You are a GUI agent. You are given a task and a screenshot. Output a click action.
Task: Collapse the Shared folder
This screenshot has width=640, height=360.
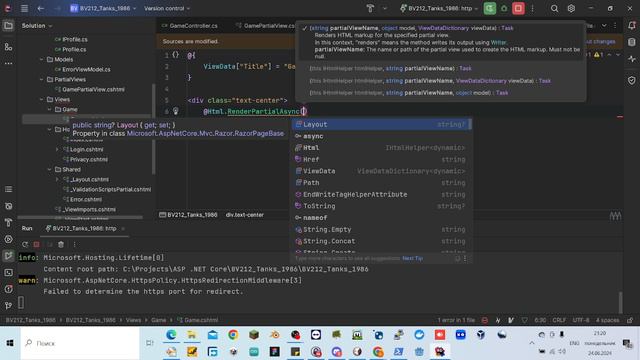[x=49, y=169]
